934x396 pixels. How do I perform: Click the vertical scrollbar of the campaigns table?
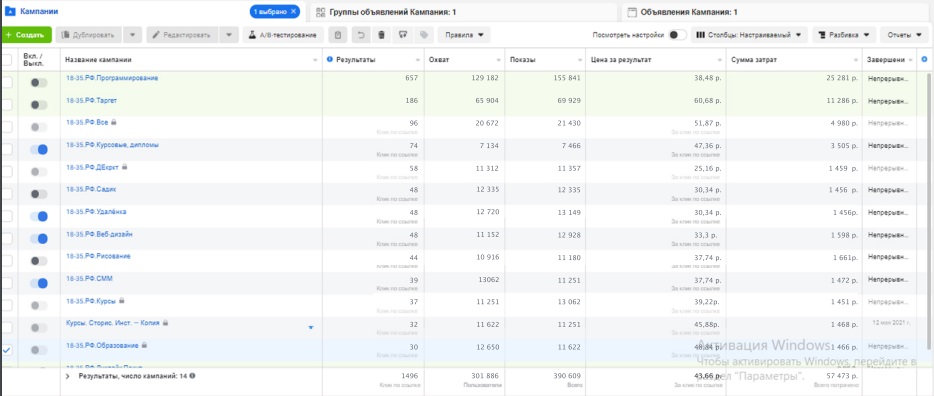[930, 211]
